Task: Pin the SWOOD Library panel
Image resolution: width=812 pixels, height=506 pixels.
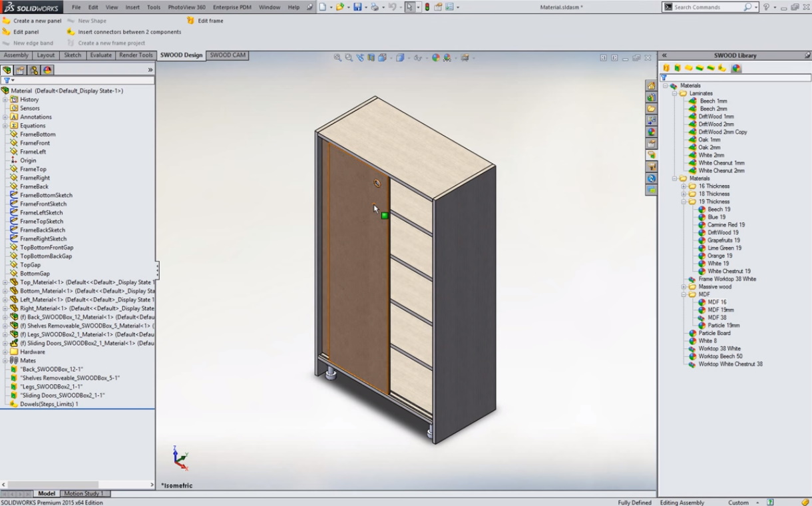Action: point(807,55)
